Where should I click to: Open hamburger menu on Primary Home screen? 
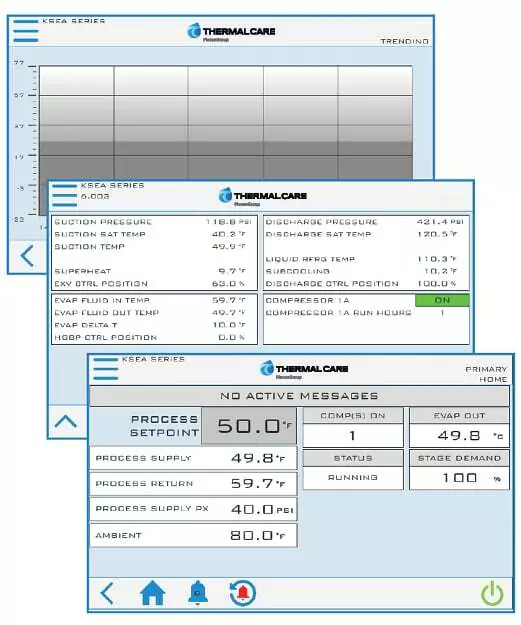[x=106, y=369]
